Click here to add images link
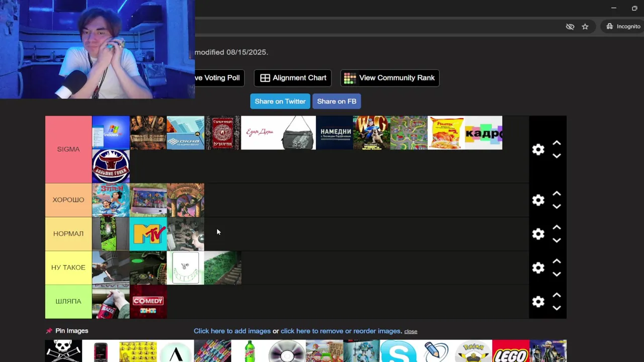The image size is (644, 362). pos(232,331)
